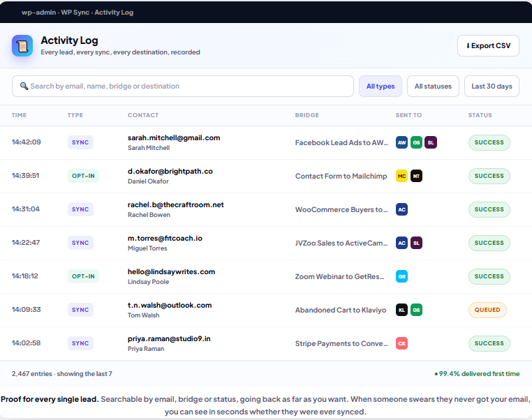Image resolution: width=532 pixels, height=420 pixels.
Task: Click SYNC tag in the 14:02:58 row
Action: [x=80, y=343]
